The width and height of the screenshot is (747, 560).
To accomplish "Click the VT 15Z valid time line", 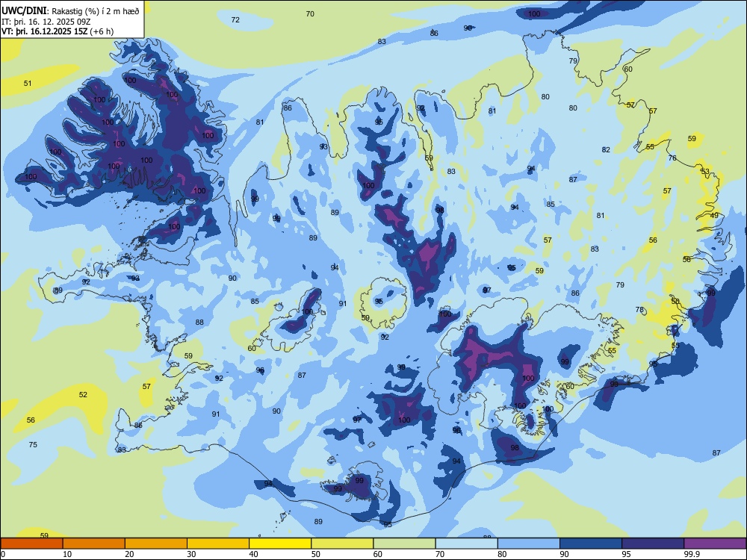I will coord(58,31).
